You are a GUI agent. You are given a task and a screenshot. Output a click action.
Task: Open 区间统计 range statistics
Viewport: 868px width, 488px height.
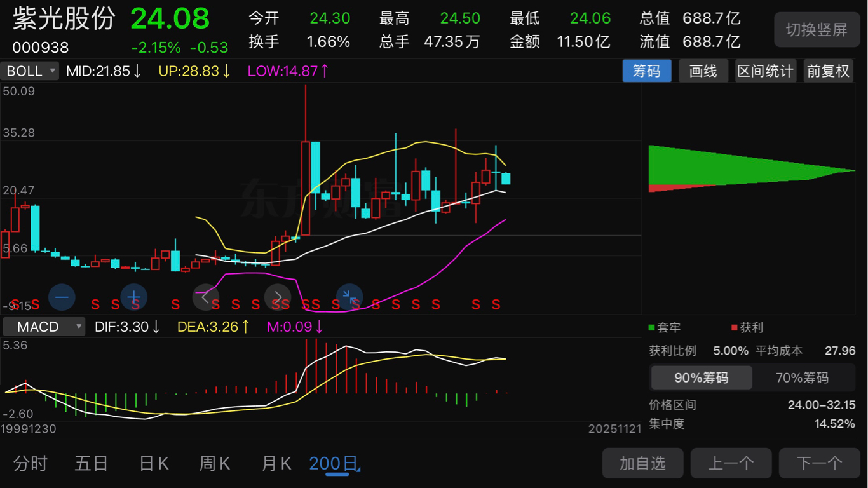point(766,71)
